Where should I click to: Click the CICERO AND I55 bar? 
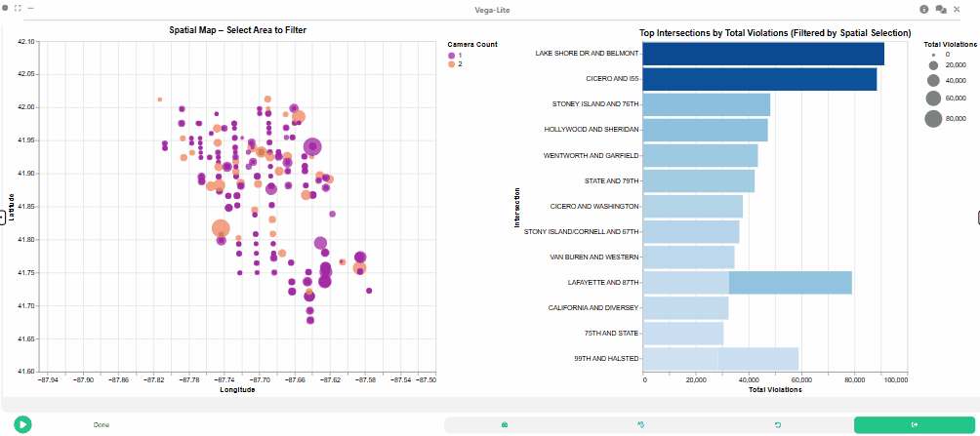click(x=759, y=79)
